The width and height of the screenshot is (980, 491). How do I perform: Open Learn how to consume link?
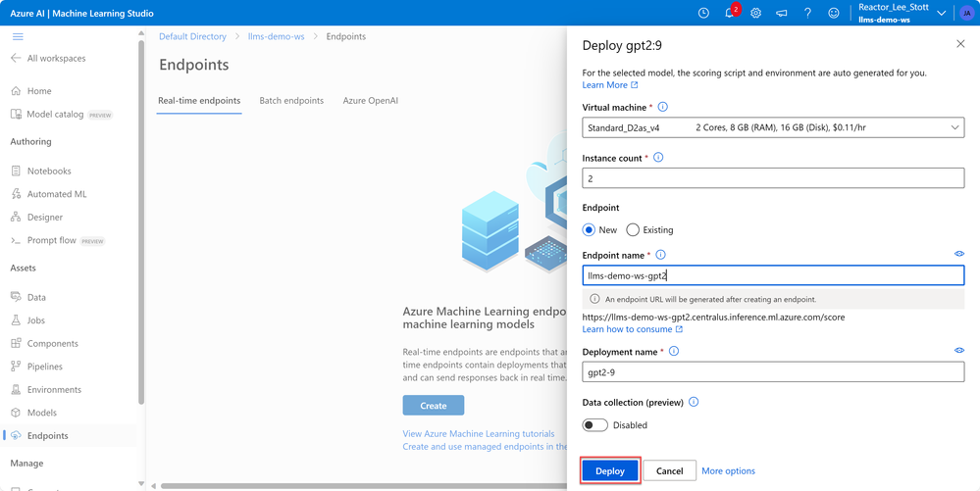pos(632,329)
